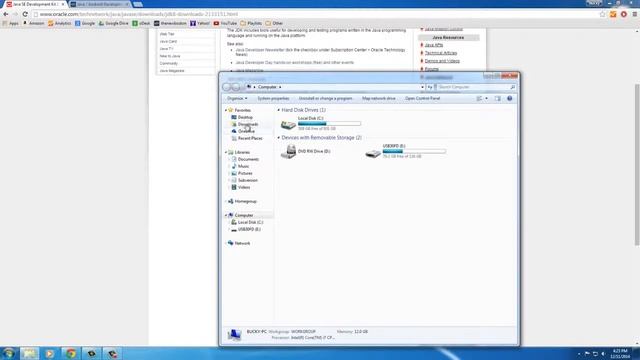Select Recent Places under Favorites
Image resolution: width=640 pixels, height=360 pixels.
(x=250, y=138)
